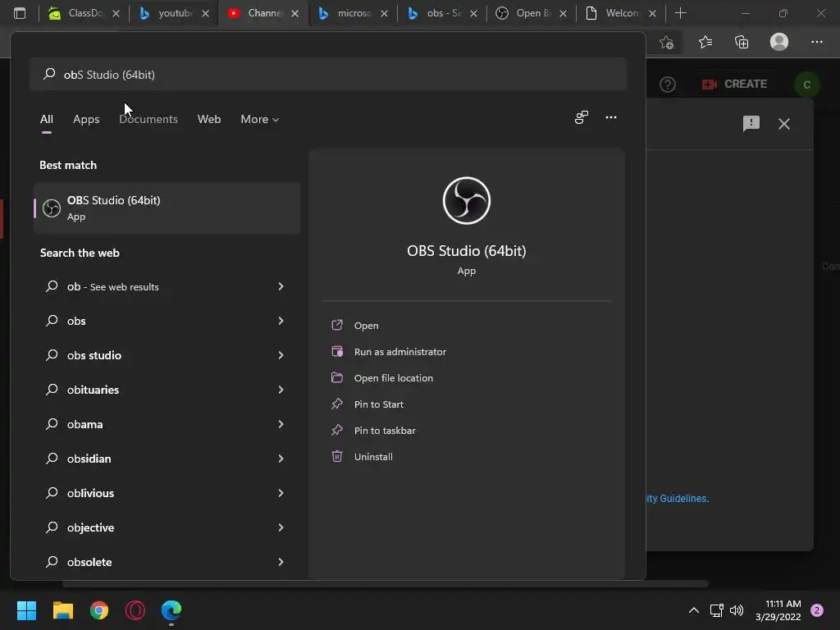This screenshot has height=630, width=840.
Task: Send feedback icon in YouTube dialog
Action: click(751, 124)
